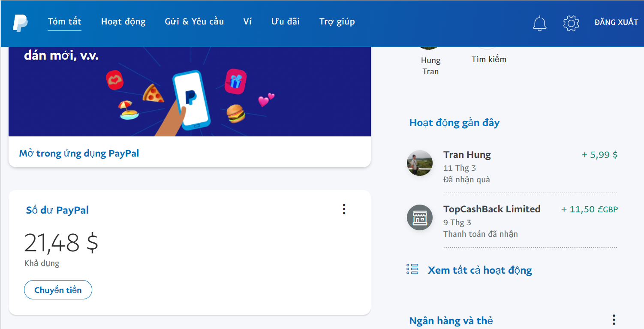Click Tran Hung's profile photo in recent activity

coord(420,163)
